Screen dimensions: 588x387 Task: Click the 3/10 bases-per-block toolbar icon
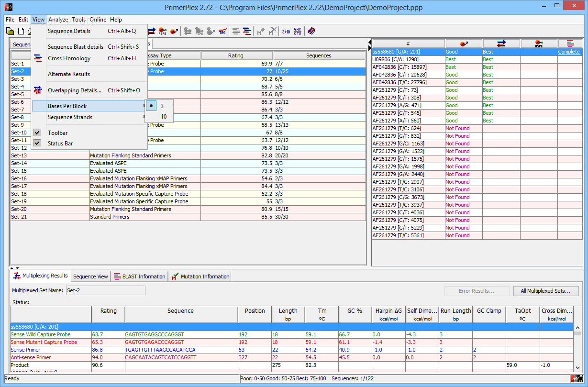pyautogui.click(x=286, y=31)
